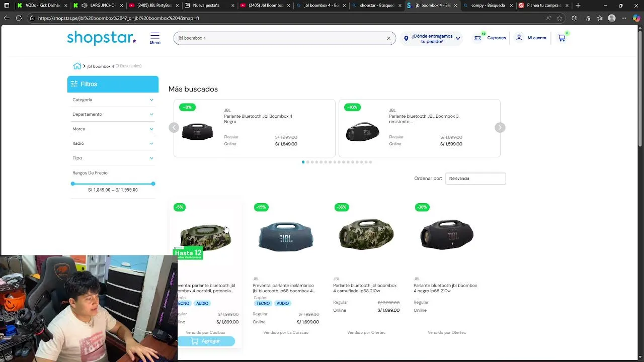644x362 pixels.
Task: Click the address bar lock icon
Action: click(32, 18)
